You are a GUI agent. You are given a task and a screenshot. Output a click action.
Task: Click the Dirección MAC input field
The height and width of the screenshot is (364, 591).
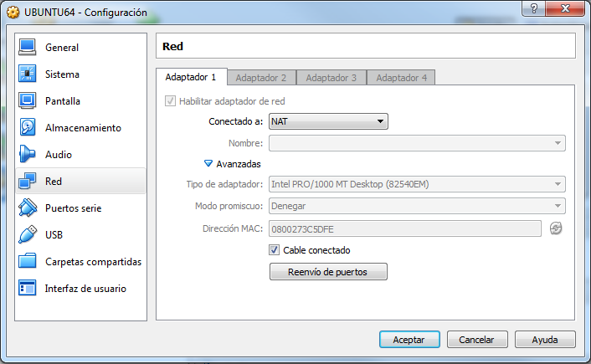[405, 228]
